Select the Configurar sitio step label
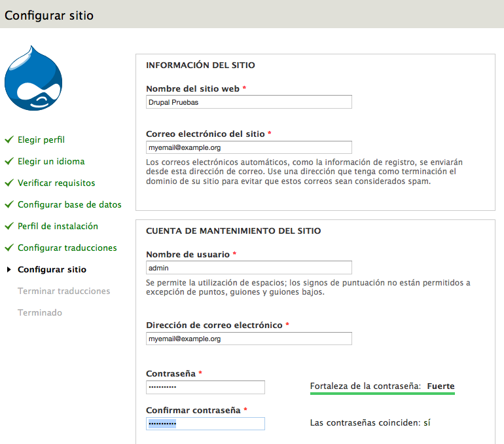The width and height of the screenshot is (504, 444). pos(52,270)
